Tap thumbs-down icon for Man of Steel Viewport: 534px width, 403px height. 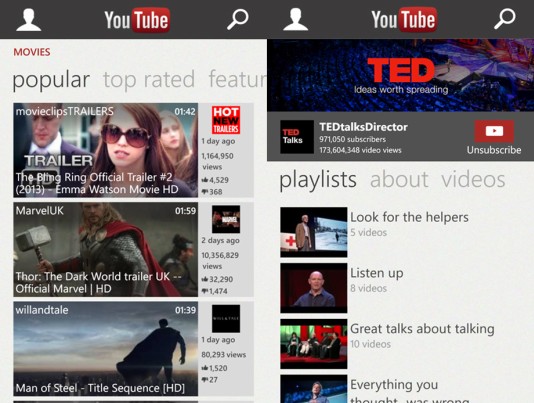pos(205,380)
